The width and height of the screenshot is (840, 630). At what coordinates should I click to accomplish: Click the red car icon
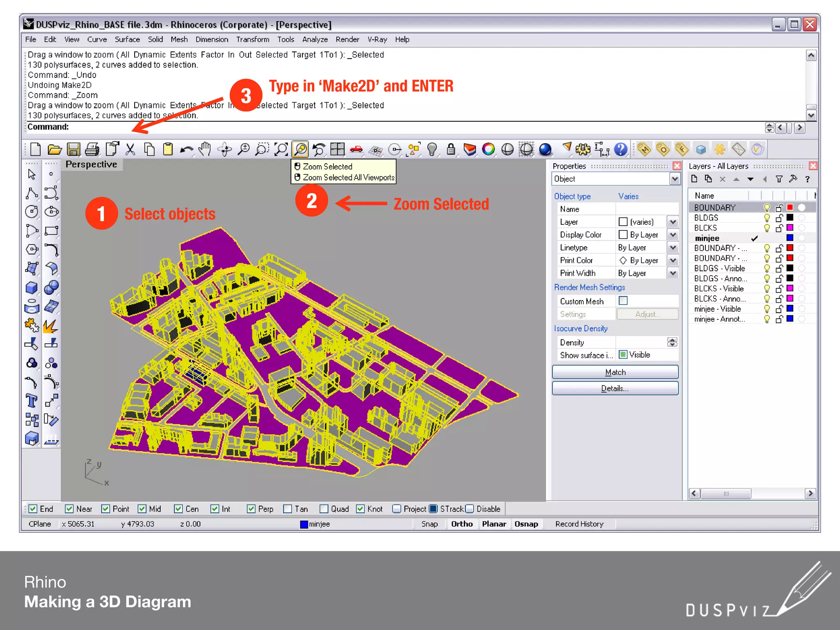point(356,149)
